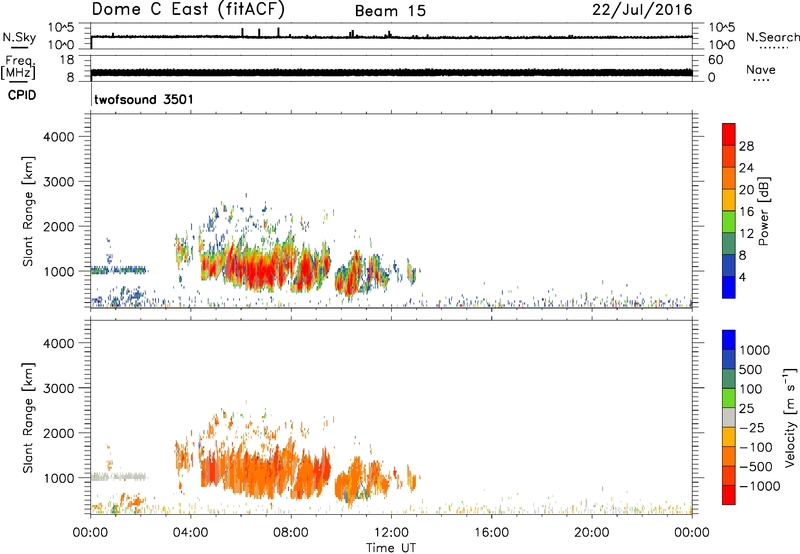Click the gray swatch of the velocity colorbar
The width and height of the screenshot is (800, 554).
tap(729, 418)
